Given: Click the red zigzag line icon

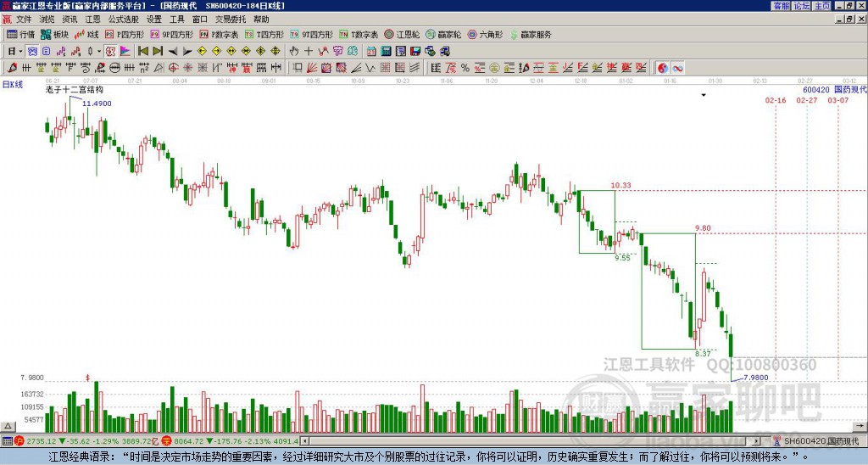Looking at the screenshot, I should 323,52.
